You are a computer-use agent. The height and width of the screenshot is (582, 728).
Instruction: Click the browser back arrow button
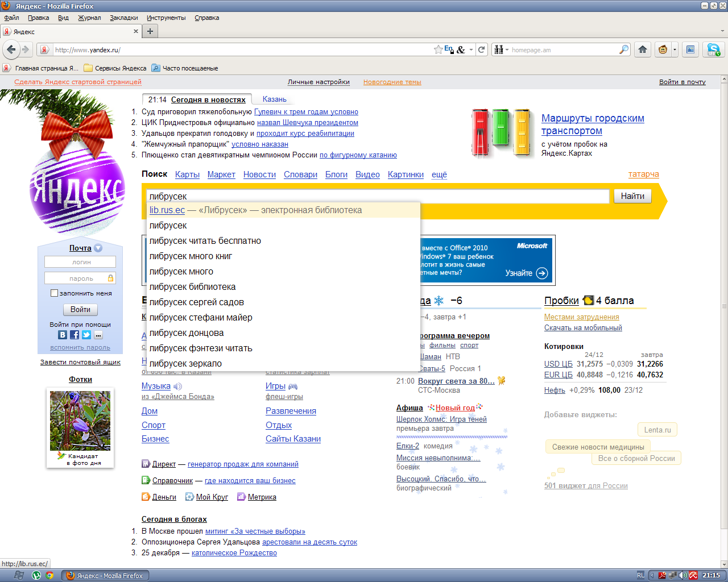(11, 49)
